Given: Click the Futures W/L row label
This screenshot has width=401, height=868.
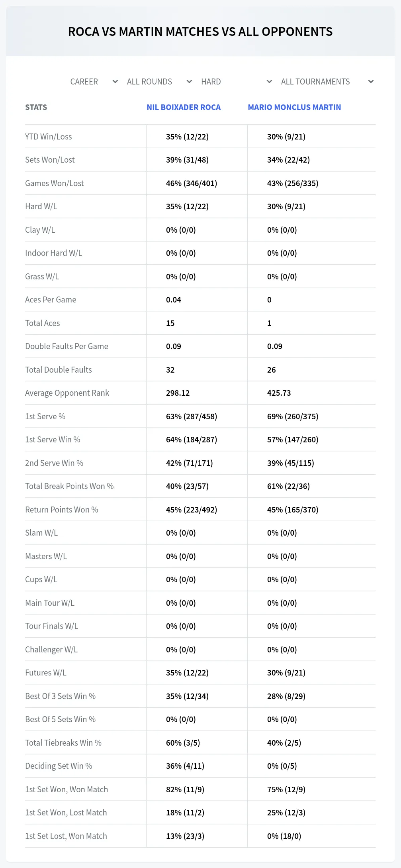Looking at the screenshot, I should point(46,673).
